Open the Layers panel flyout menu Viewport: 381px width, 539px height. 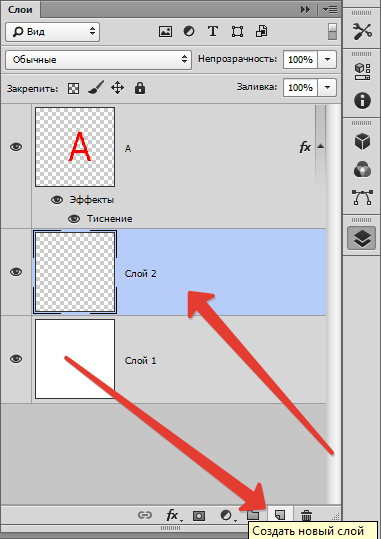point(330,10)
